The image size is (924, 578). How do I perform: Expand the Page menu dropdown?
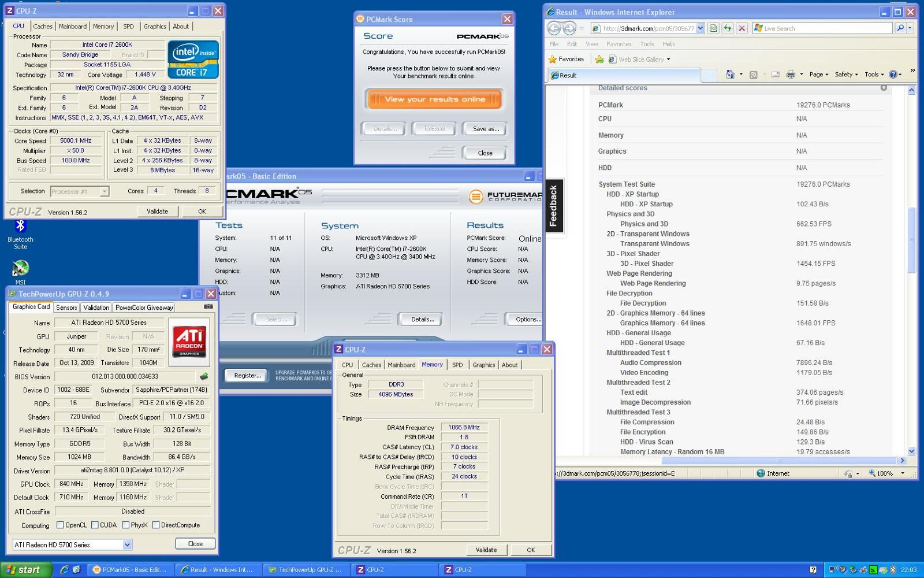(819, 75)
